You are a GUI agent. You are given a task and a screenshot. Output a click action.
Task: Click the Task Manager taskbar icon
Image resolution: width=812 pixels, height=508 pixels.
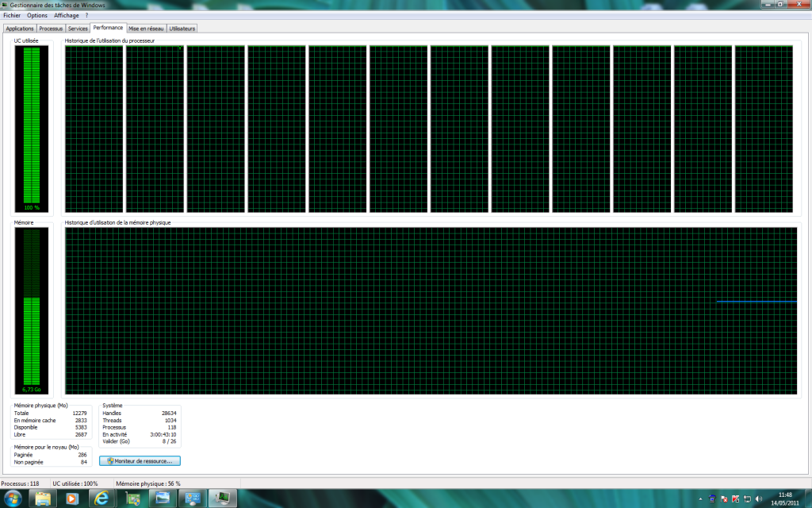tap(223, 498)
